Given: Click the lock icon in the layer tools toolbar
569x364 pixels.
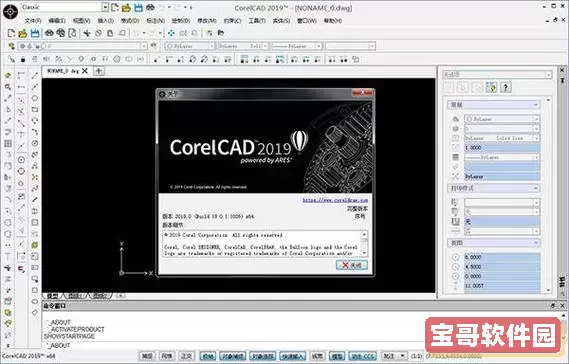Looking at the screenshot, I should point(23,59).
